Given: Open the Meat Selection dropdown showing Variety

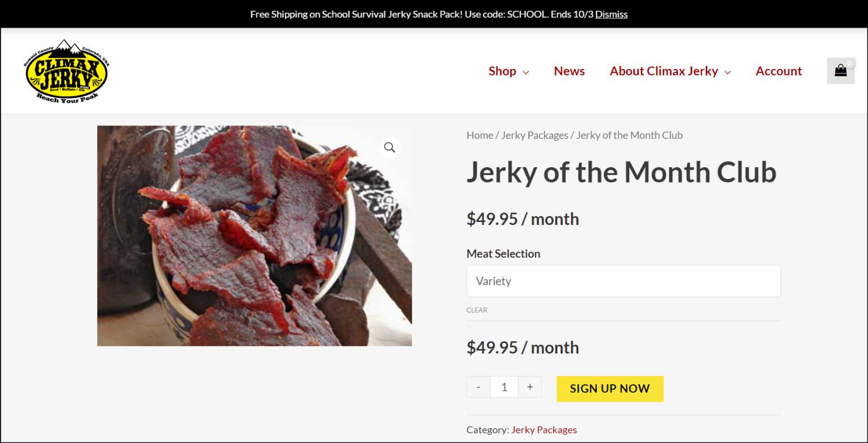Looking at the screenshot, I should pyautogui.click(x=623, y=281).
